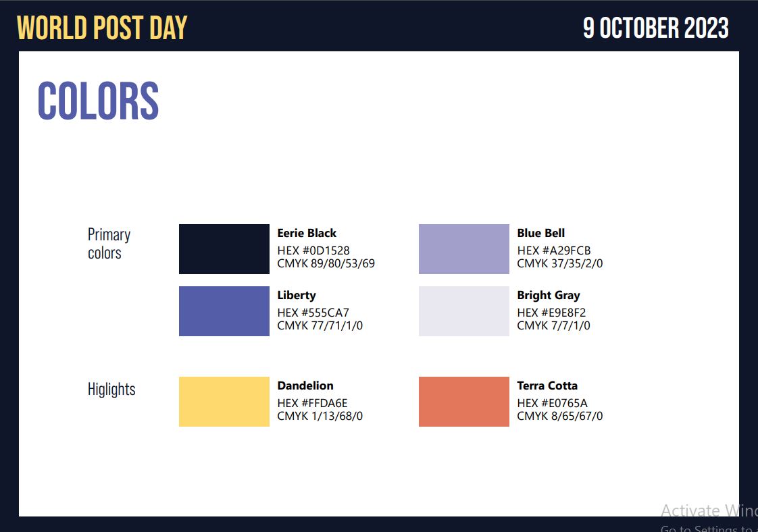758x532 pixels.
Task: Click the WORLD POST DAY title
Action: click(x=101, y=28)
